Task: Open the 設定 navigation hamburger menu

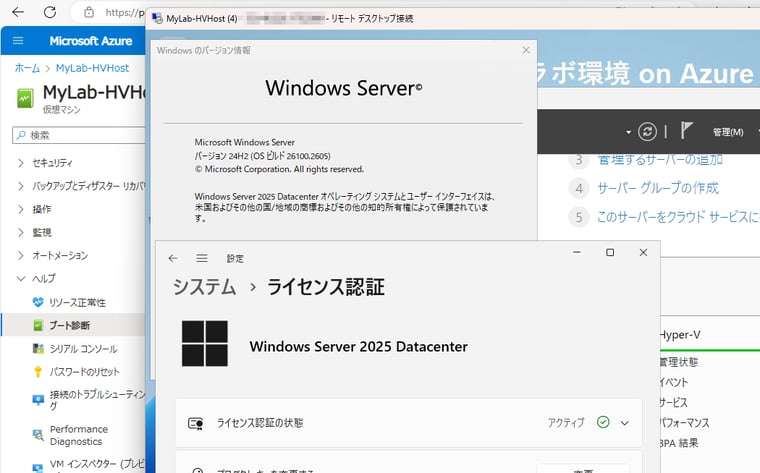Action: coord(202,258)
